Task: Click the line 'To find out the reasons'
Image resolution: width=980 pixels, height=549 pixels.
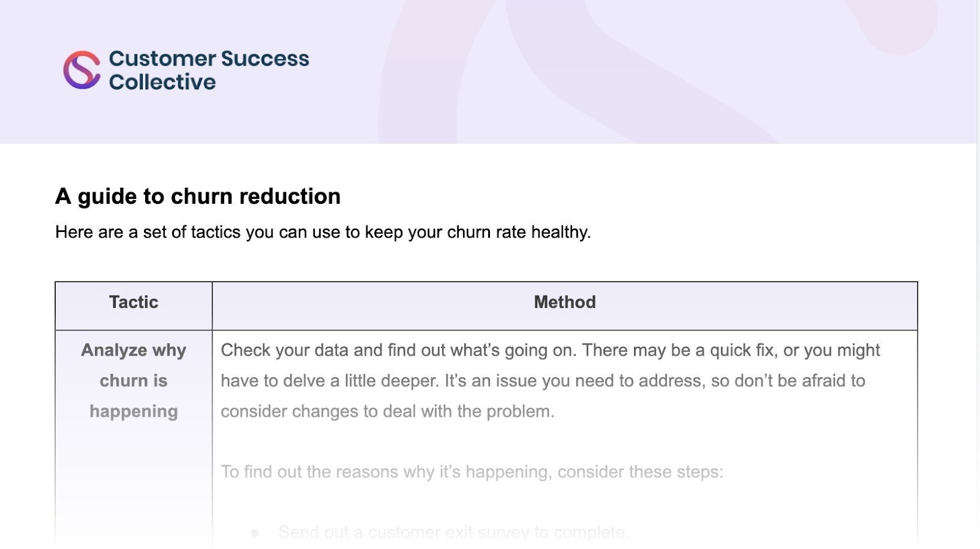Action: 472,472
